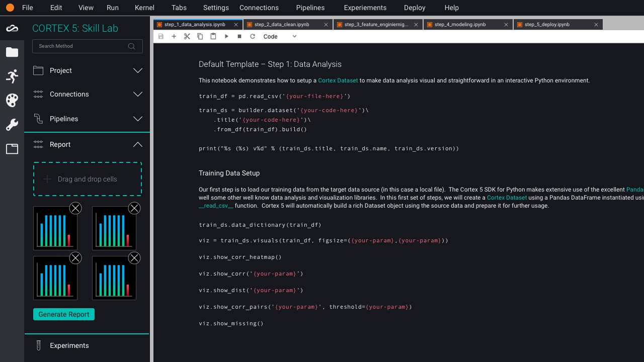Open the wrench tools sidebar icon
Image resolution: width=644 pixels, height=362 pixels.
[12, 125]
